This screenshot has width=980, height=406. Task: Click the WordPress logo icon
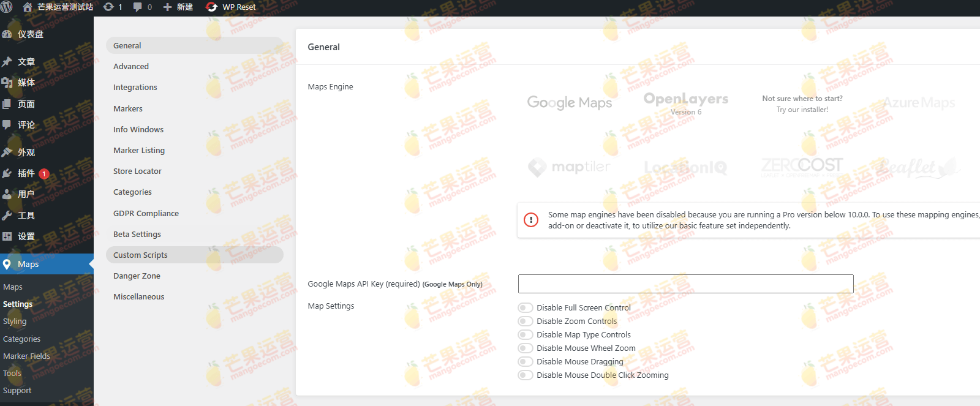point(7,7)
